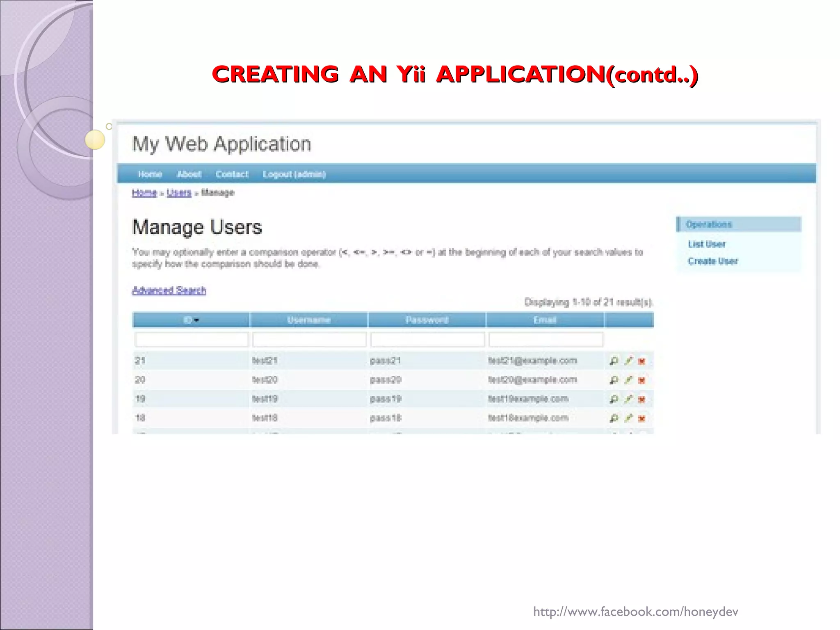Delete user test21 with red cross icon
The image size is (840, 630).
click(x=642, y=361)
